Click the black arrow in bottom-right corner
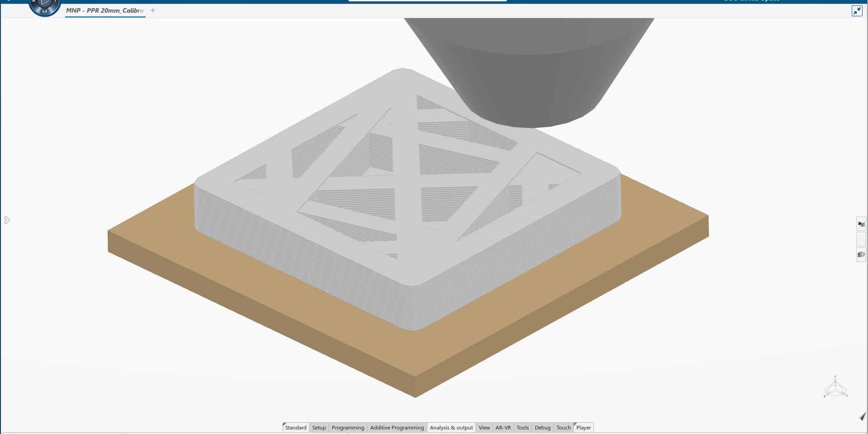The image size is (868, 434). click(x=862, y=416)
